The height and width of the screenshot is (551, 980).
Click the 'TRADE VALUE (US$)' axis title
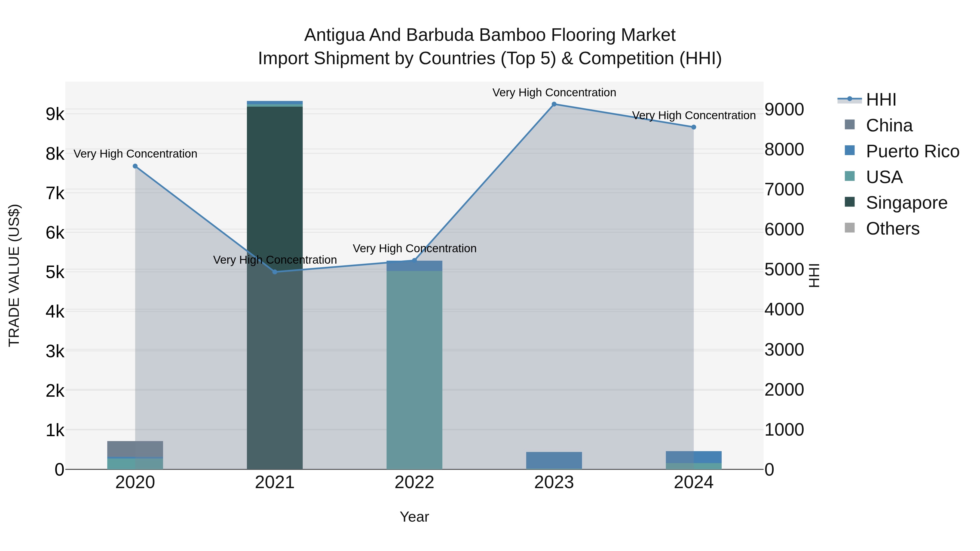[14, 275]
